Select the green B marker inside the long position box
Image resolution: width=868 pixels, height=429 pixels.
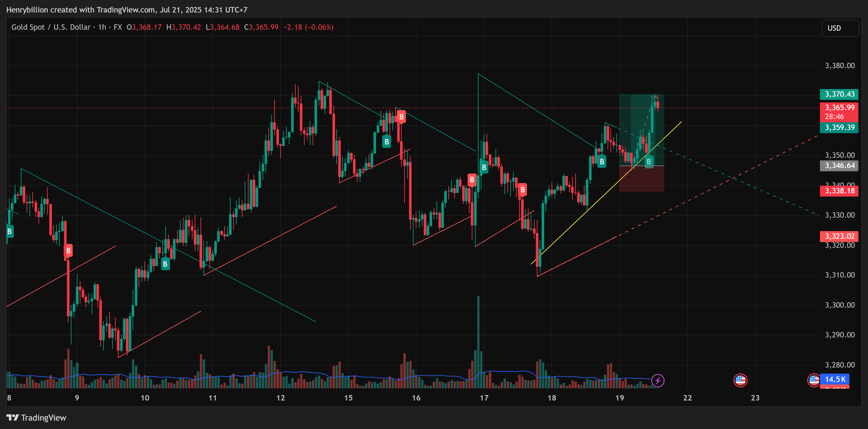649,162
